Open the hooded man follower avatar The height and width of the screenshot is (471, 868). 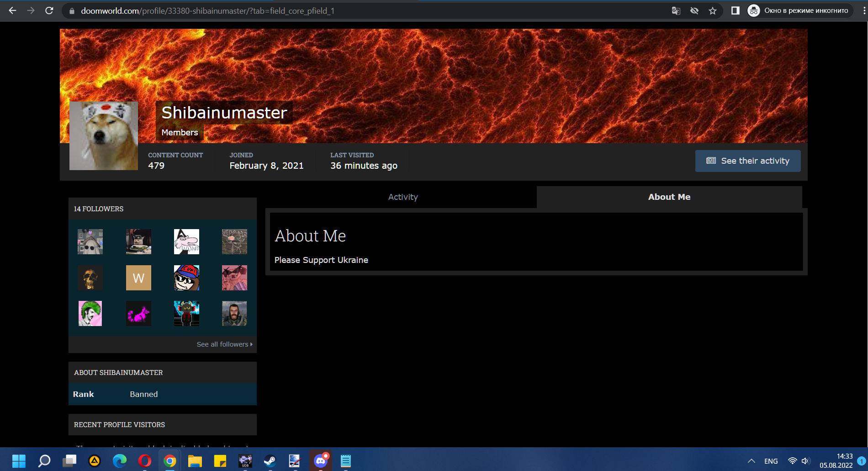pos(234,313)
